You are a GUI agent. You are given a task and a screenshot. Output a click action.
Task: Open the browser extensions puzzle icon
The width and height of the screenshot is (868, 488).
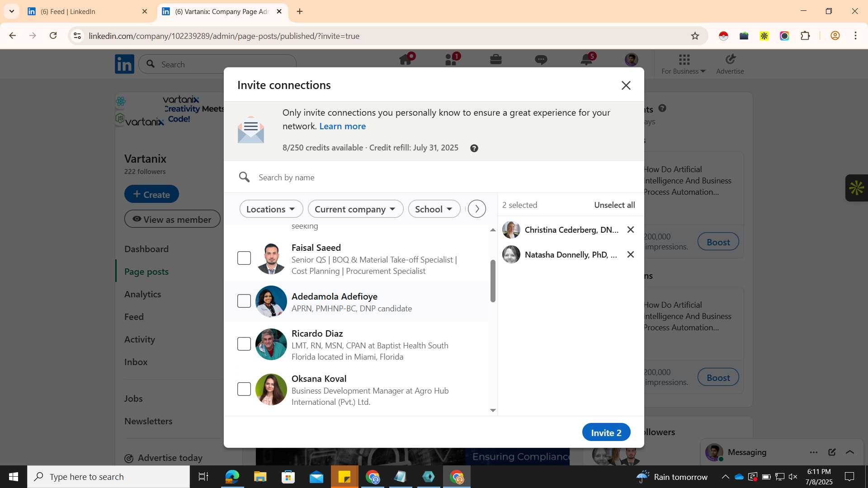coord(805,36)
